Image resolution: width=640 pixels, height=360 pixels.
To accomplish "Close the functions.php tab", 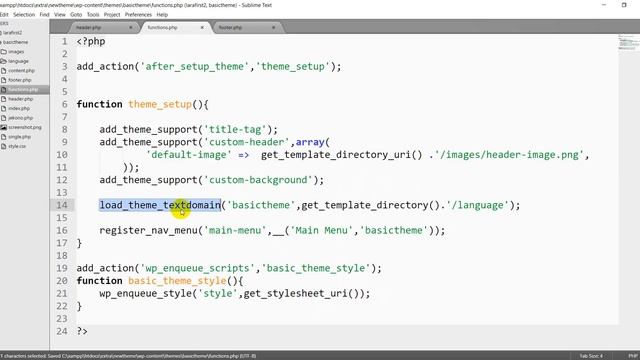I will 202,27.
